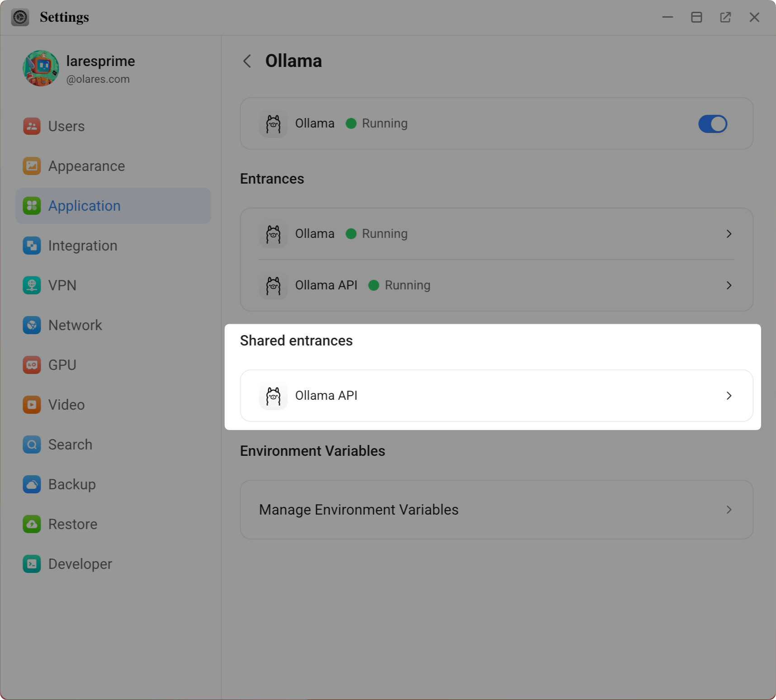This screenshot has height=700, width=776.
Task: Select the Video icon in sidebar
Action: pos(32,405)
